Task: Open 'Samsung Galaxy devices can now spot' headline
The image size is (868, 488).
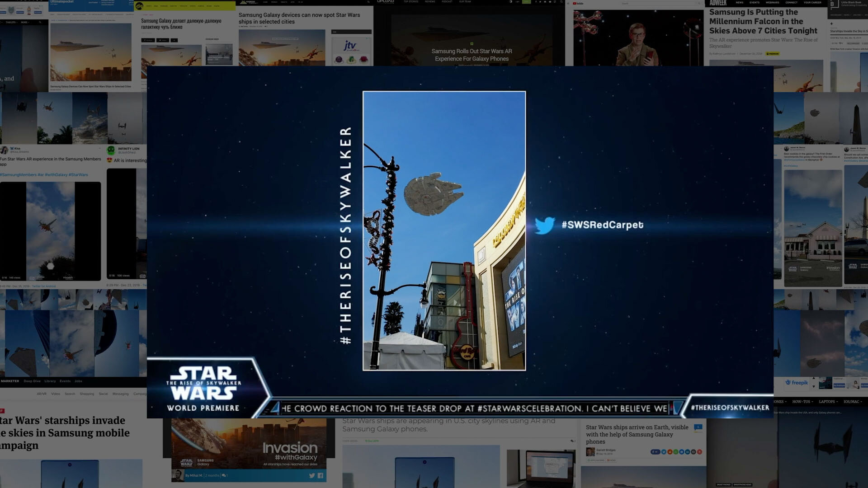Action: (x=299, y=18)
